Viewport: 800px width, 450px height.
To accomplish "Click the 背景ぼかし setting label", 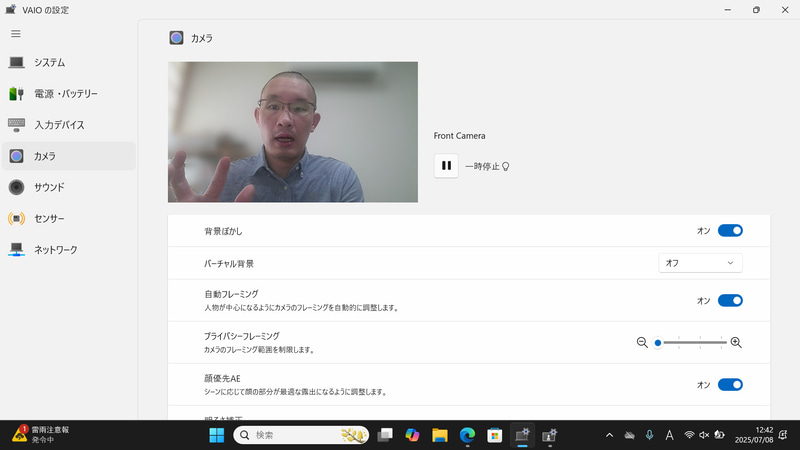I will 223,231.
